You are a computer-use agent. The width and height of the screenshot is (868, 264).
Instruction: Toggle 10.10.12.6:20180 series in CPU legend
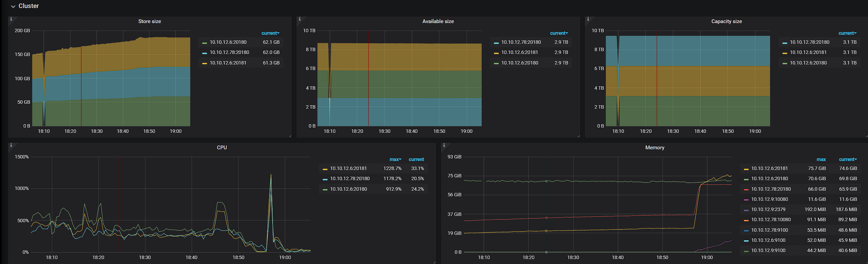click(x=348, y=189)
